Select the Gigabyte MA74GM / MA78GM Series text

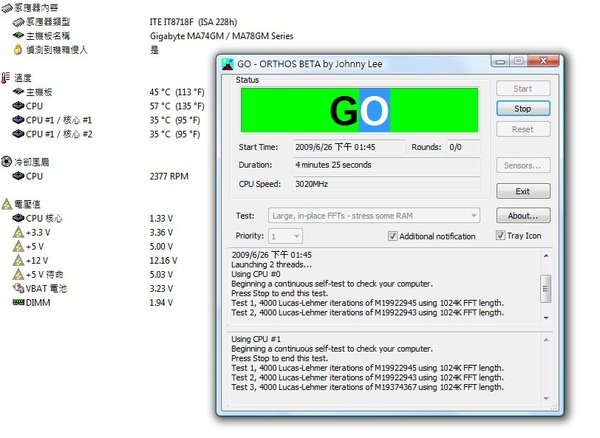click(222, 36)
